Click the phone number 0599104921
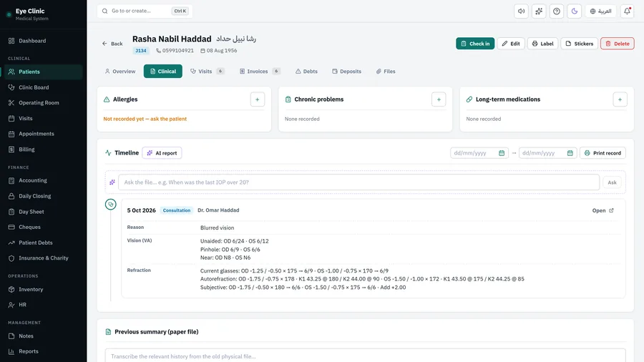 175,51
